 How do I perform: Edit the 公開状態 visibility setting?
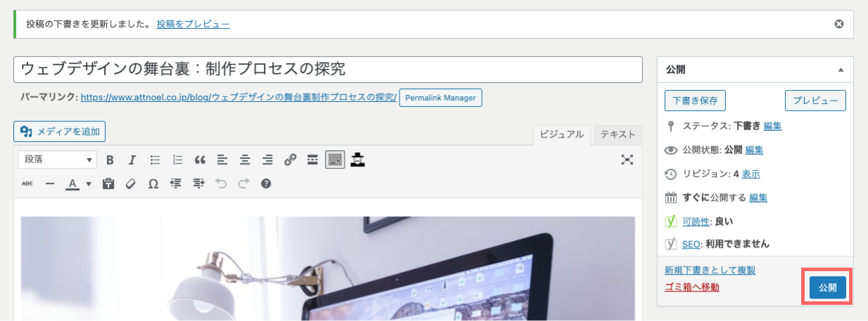tap(754, 150)
